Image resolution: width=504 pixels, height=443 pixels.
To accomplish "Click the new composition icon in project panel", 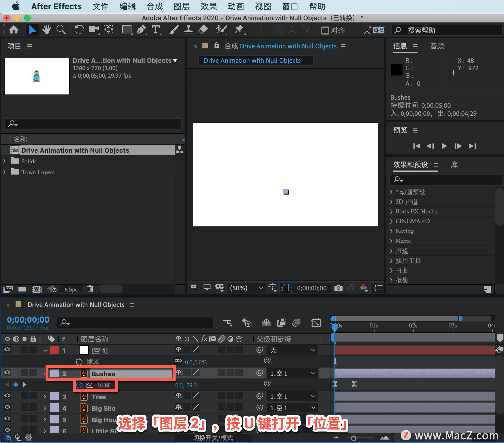I will click(x=36, y=289).
